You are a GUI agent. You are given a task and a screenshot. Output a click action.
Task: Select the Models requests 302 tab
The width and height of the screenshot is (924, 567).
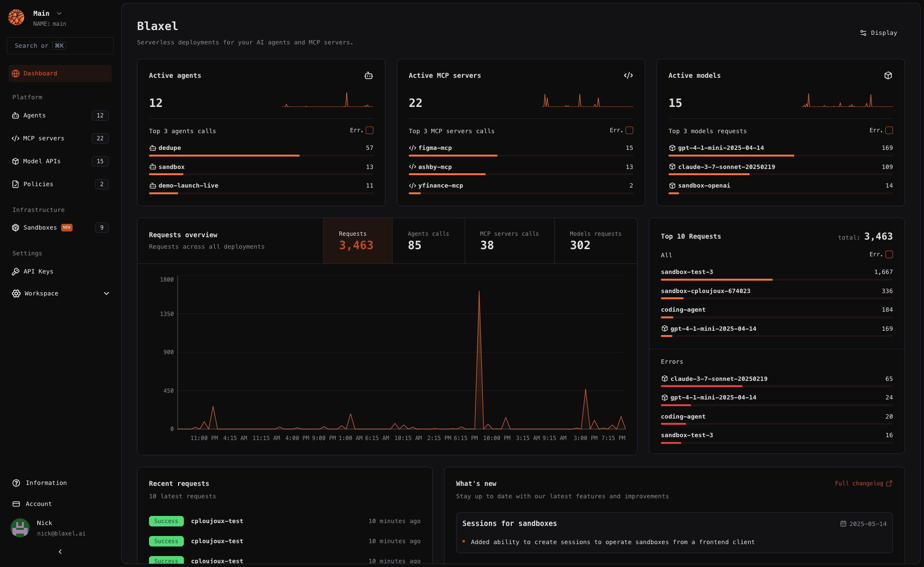pyautogui.click(x=595, y=241)
